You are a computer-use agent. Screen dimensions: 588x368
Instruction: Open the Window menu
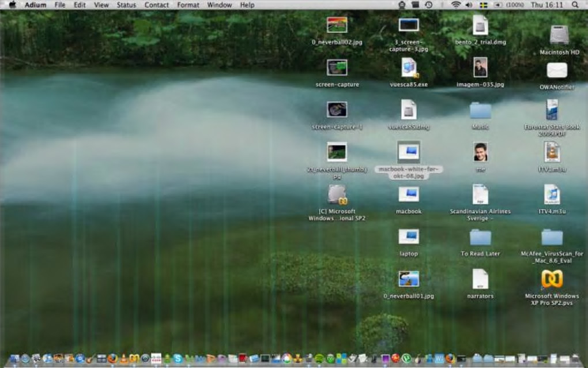[x=220, y=5]
